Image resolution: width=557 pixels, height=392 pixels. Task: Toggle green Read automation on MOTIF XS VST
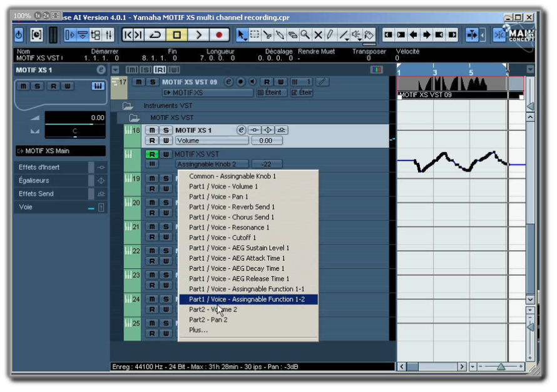click(151, 154)
